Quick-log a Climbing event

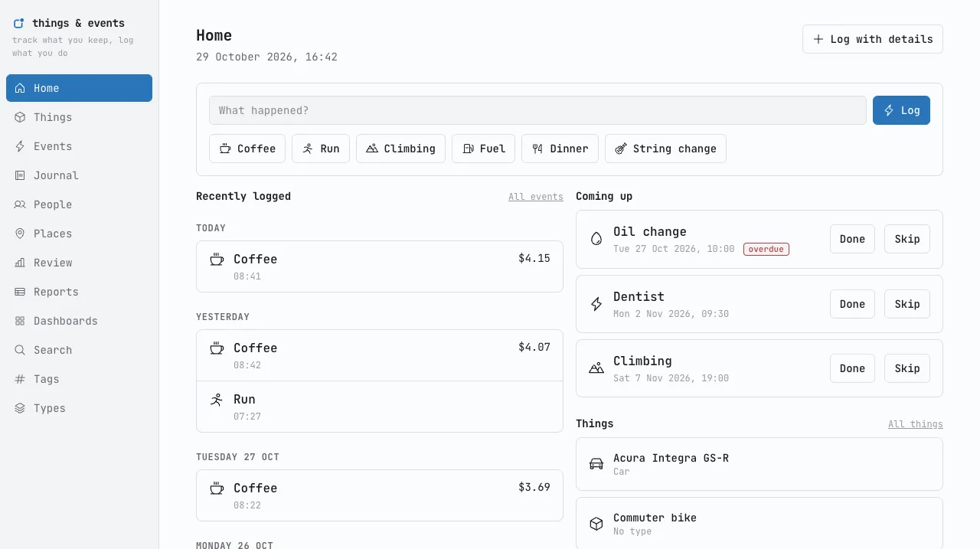(400, 149)
